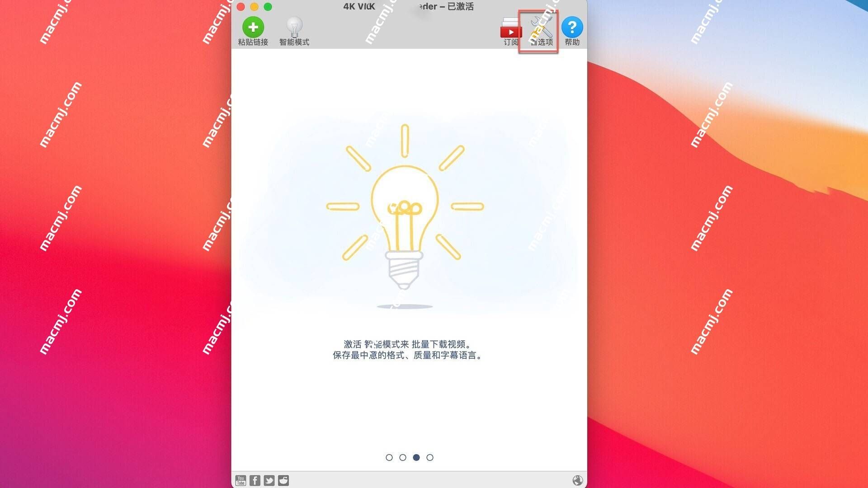Click the YouTube social media icon
This screenshot has height=488, width=868.
click(241, 480)
